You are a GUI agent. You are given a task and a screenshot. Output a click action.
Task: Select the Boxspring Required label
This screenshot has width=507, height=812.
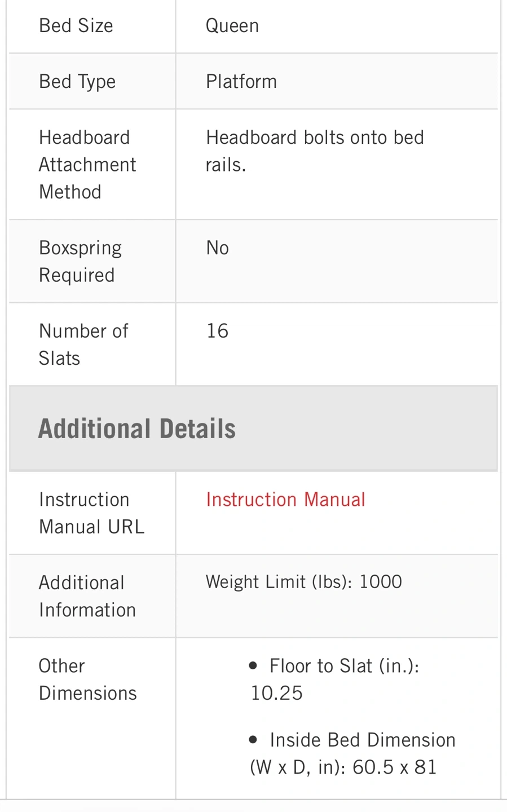(80, 262)
